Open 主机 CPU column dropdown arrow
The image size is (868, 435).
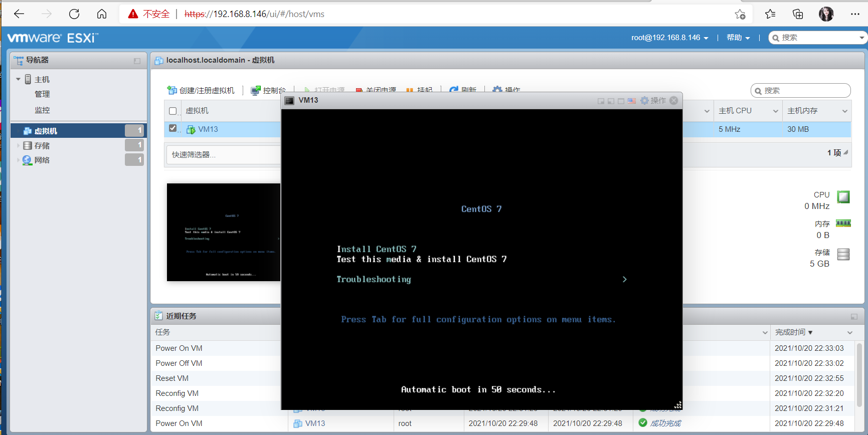tap(775, 111)
